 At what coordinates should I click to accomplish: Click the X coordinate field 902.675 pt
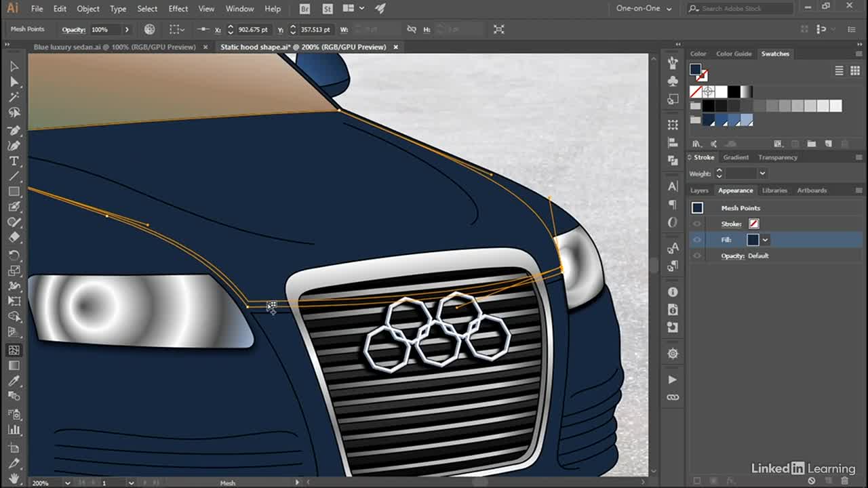click(x=254, y=30)
